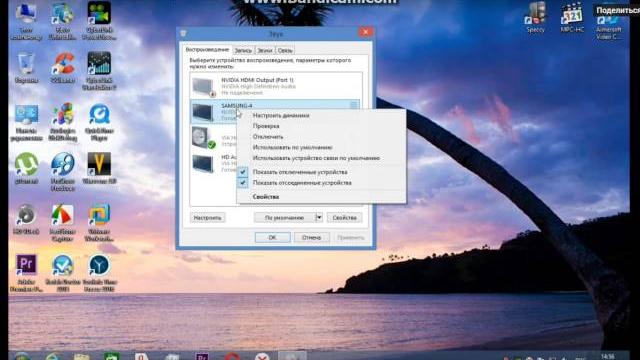This screenshot has height=360, width=640.
Task: Click the По умолчанию split button
Action: [284, 218]
